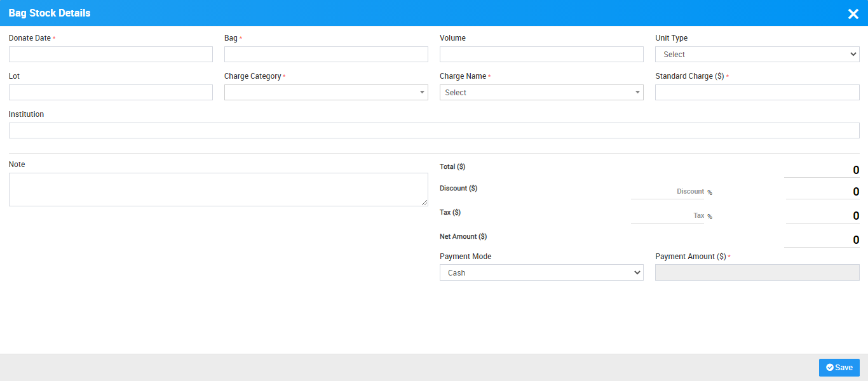Click the Payment Amount ($) field
The width and height of the screenshot is (868, 381).
757,272
